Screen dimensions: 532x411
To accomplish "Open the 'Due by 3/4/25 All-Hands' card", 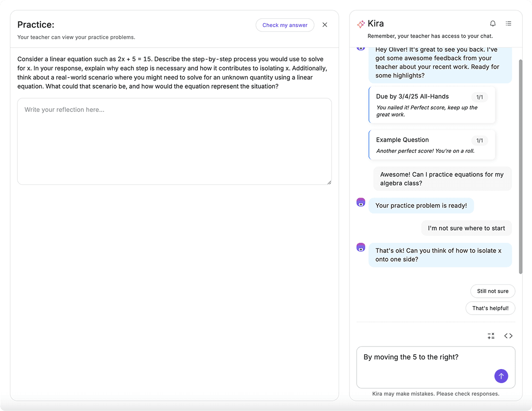I will click(432, 105).
